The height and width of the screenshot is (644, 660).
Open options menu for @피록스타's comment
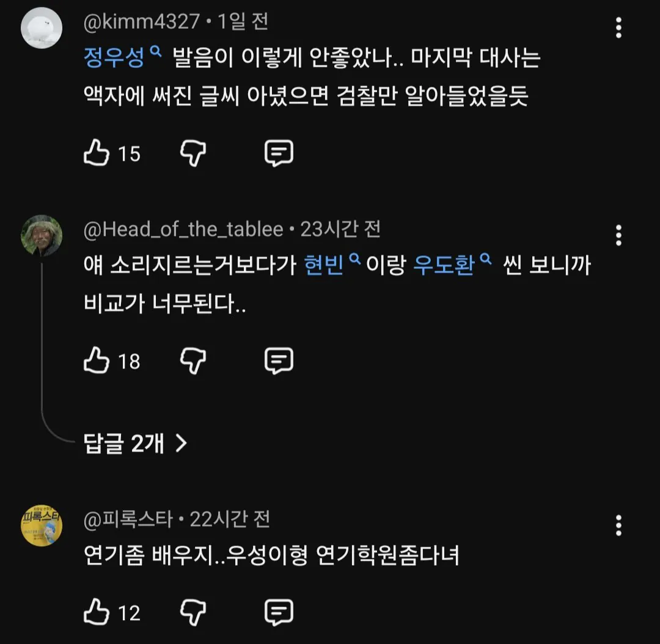pyautogui.click(x=618, y=525)
